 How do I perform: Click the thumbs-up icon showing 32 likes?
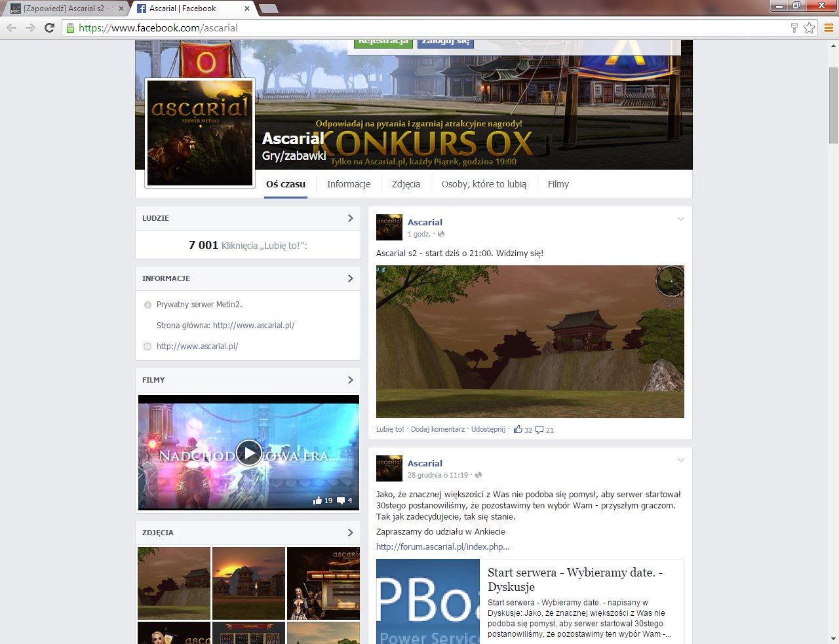point(518,430)
